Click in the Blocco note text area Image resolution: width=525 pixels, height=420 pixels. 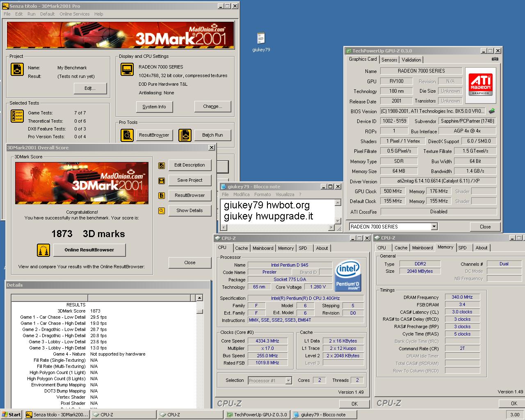click(278, 211)
